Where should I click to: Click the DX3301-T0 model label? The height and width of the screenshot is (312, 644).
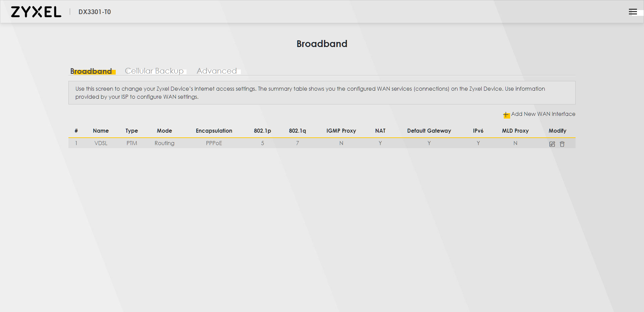(95, 12)
